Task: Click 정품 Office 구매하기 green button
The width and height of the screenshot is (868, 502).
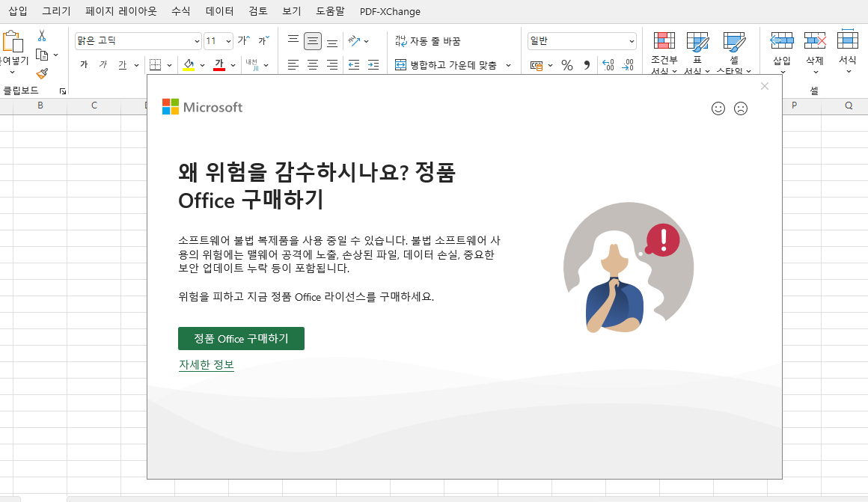Action: (242, 339)
